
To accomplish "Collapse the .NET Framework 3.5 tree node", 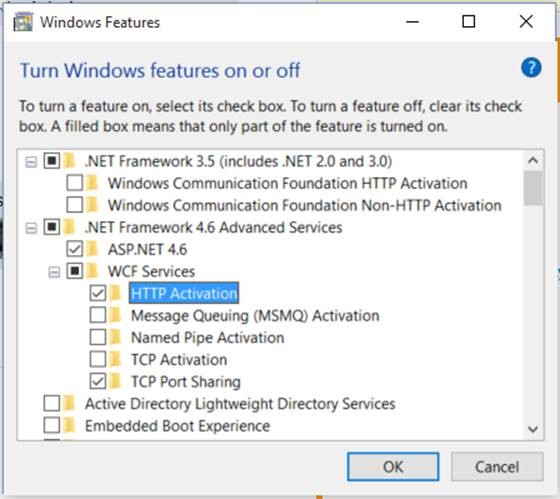I will (31, 163).
